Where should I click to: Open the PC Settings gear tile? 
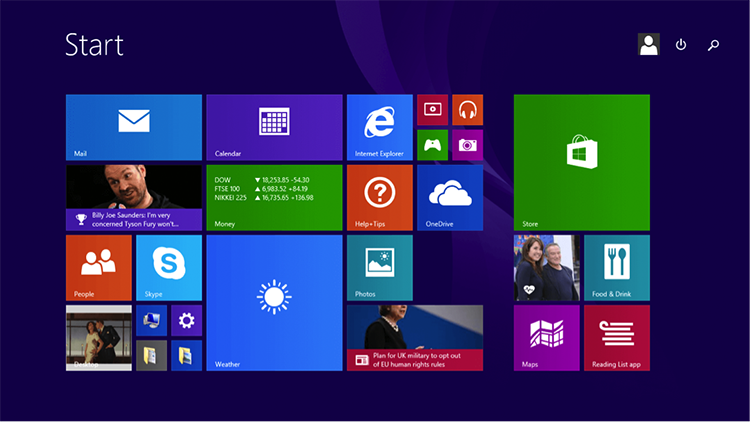[187, 321]
